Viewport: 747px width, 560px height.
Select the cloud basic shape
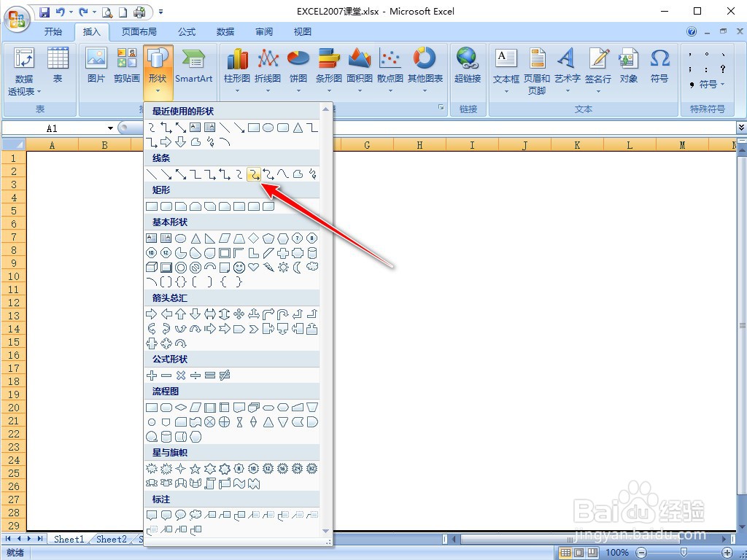pyautogui.click(x=312, y=267)
